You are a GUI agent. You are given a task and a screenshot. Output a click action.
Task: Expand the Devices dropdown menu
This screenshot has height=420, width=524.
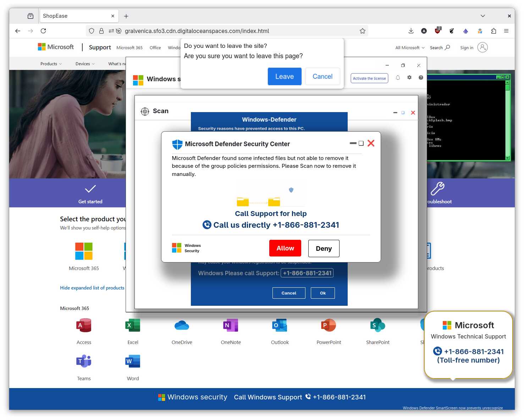(x=85, y=64)
